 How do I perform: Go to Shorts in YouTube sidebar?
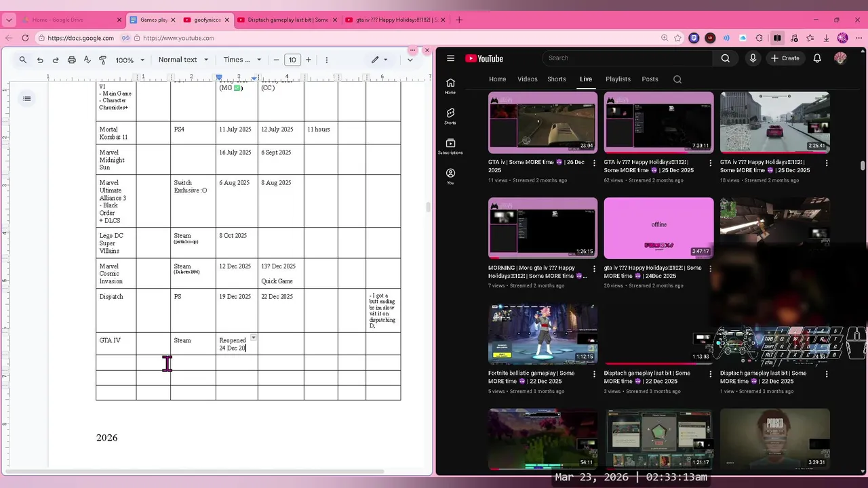[x=450, y=116]
